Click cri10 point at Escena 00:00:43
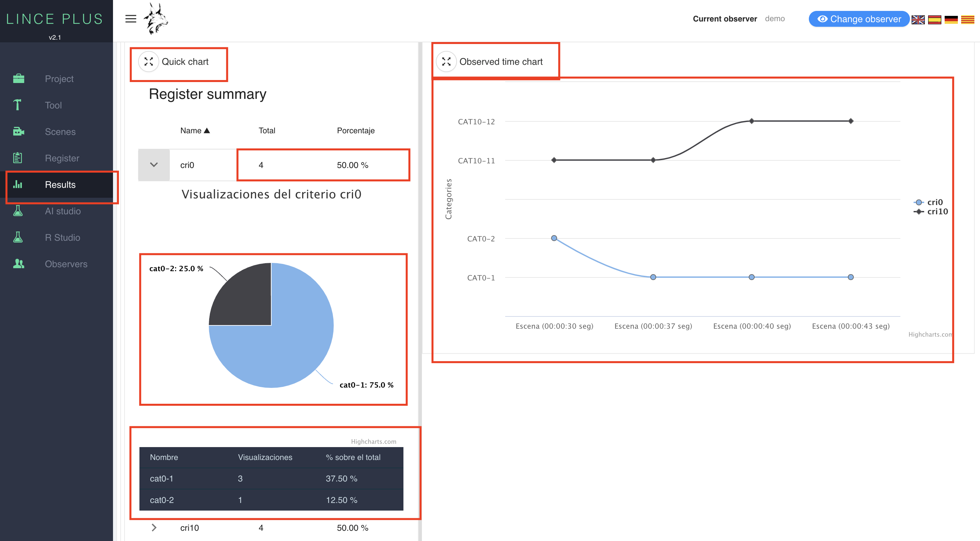980x541 pixels. 851,121
